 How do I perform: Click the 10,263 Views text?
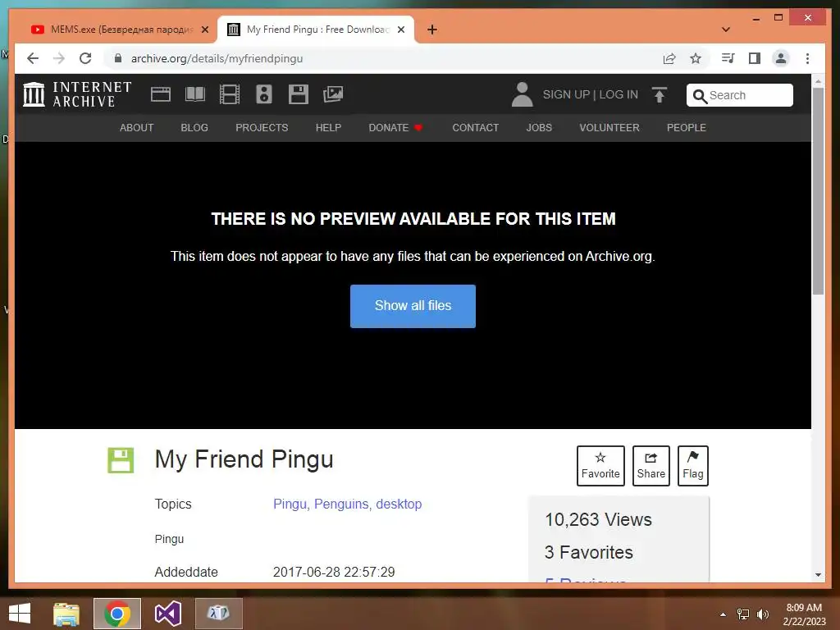pyautogui.click(x=598, y=519)
